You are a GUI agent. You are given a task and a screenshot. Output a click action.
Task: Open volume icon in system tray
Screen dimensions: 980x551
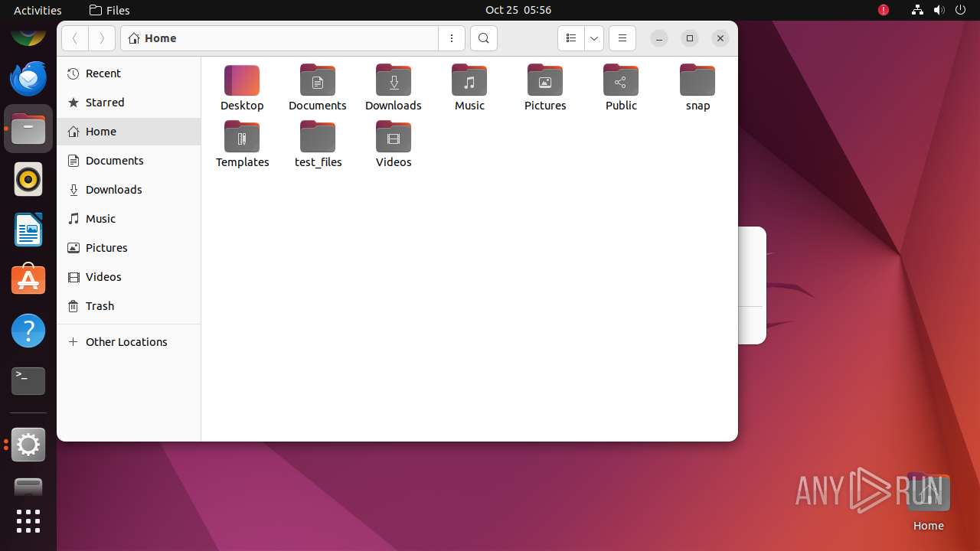(939, 10)
